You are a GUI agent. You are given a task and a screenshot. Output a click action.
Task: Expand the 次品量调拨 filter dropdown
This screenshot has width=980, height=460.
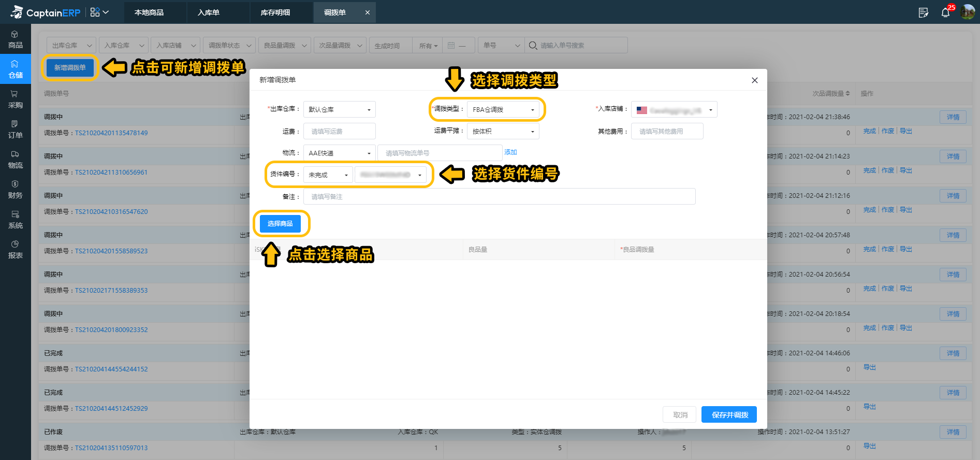pyautogui.click(x=340, y=46)
